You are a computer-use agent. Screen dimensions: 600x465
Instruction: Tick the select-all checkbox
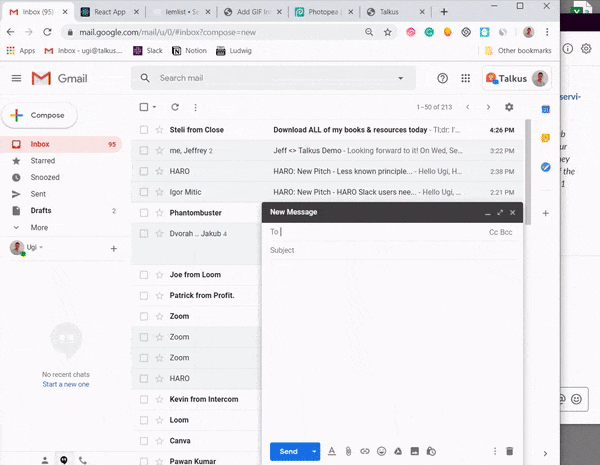click(x=144, y=107)
